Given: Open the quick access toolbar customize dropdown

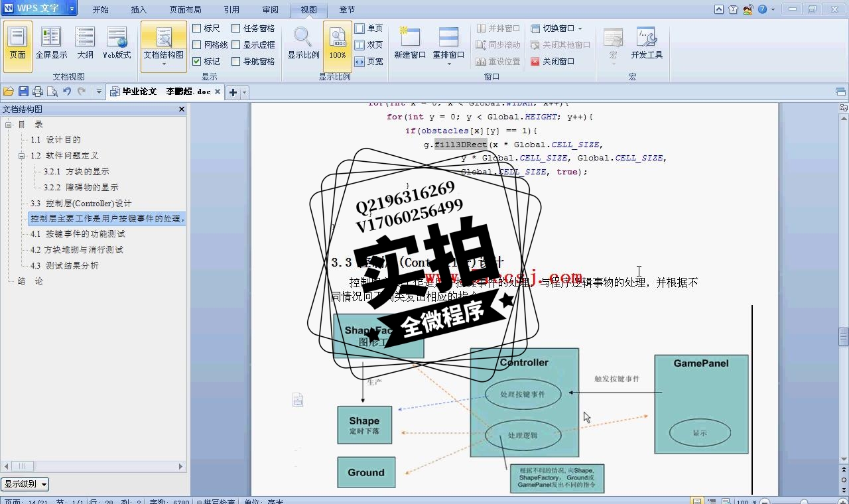Looking at the screenshot, I should click(99, 92).
